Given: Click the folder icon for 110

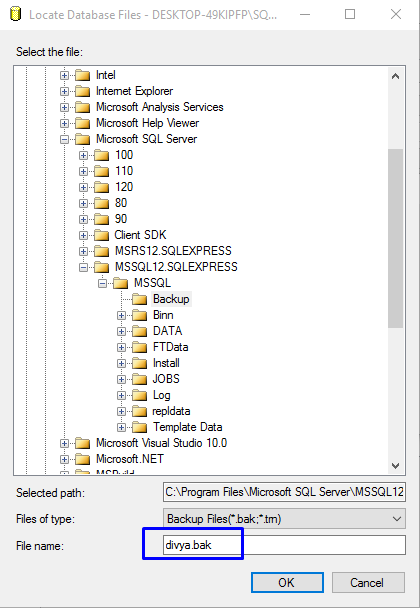Looking at the screenshot, I should 101,171.
